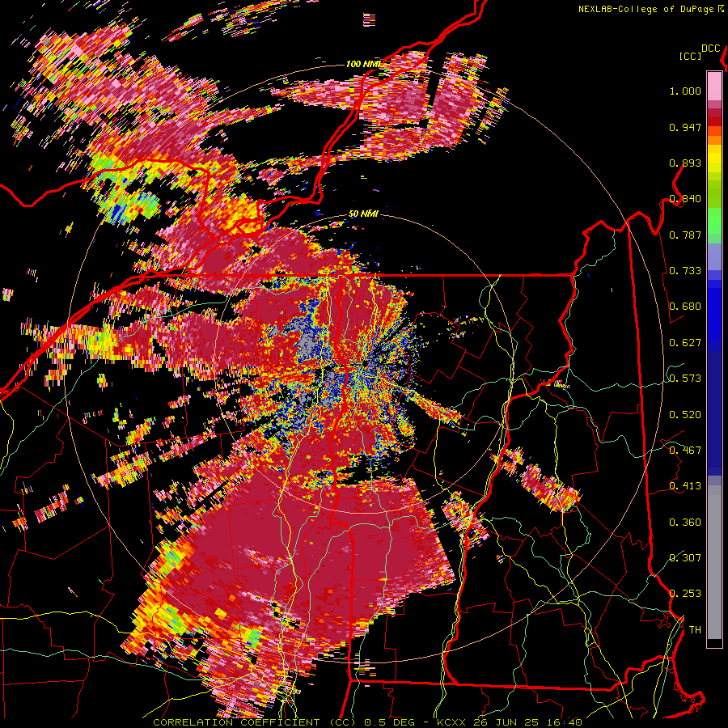The image size is (728, 728).
Task: Click the [CC] units label
Action: click(x=691, y=56)
